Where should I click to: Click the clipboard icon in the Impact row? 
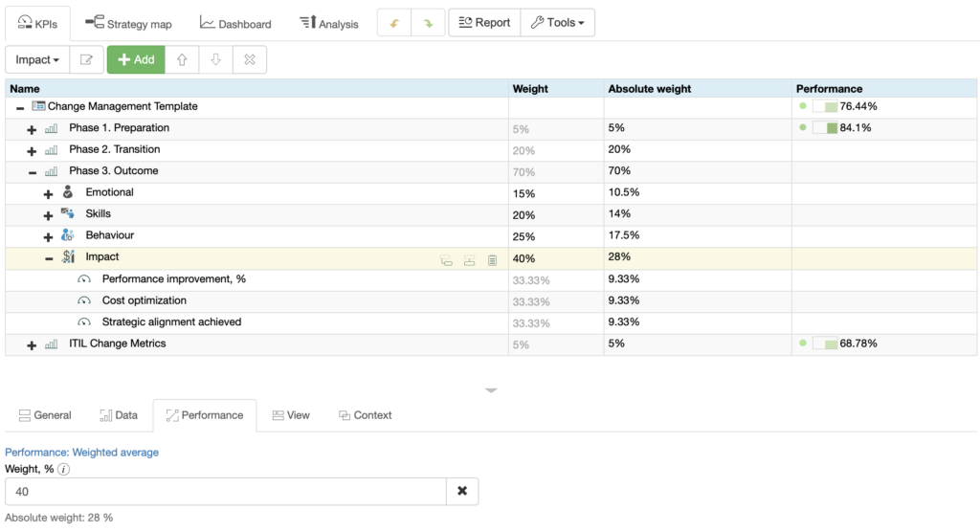[x=492, y=258]
